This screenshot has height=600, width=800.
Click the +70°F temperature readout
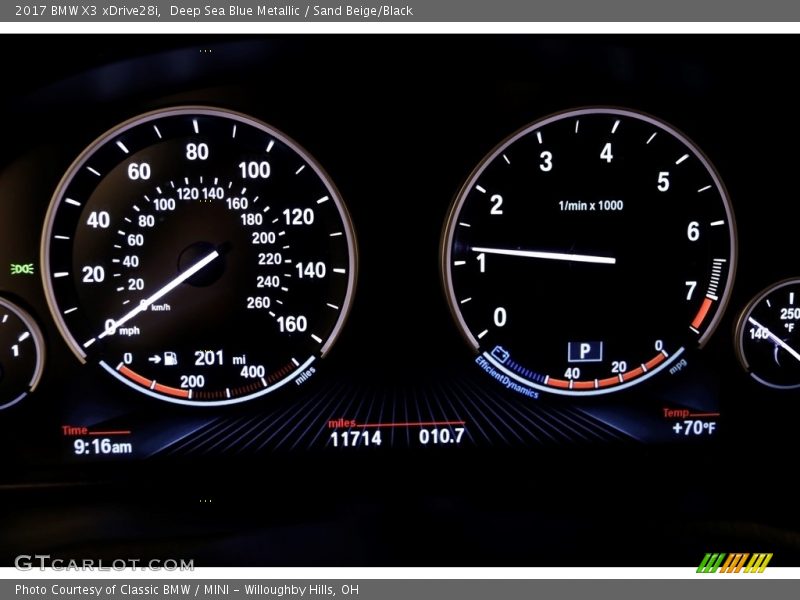[693, 429]
